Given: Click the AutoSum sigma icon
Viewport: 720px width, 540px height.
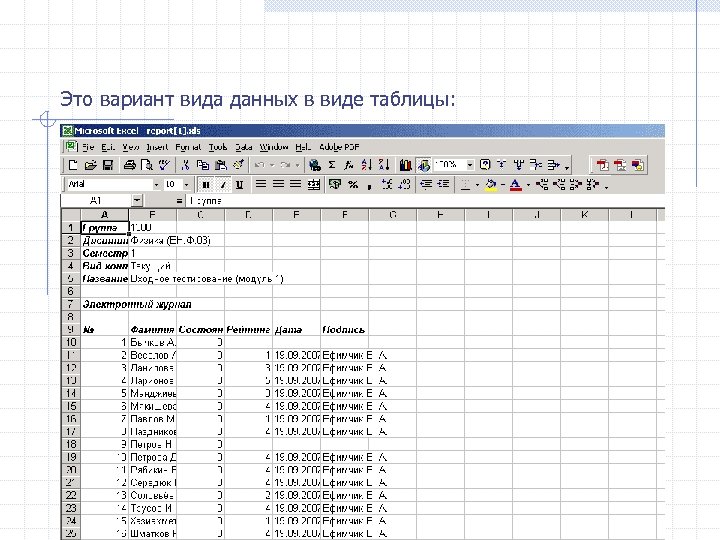Looking at the screenshot, I should [332, 165].
